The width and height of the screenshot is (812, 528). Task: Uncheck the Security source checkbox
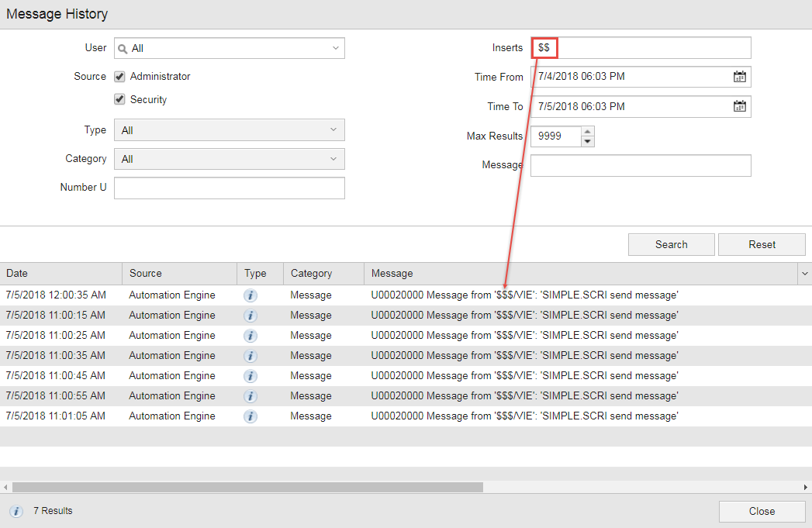click(119, 99)
